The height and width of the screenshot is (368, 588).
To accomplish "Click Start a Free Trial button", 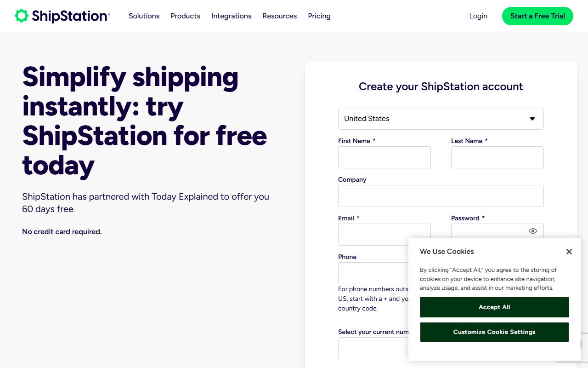I will pos(537,16).
